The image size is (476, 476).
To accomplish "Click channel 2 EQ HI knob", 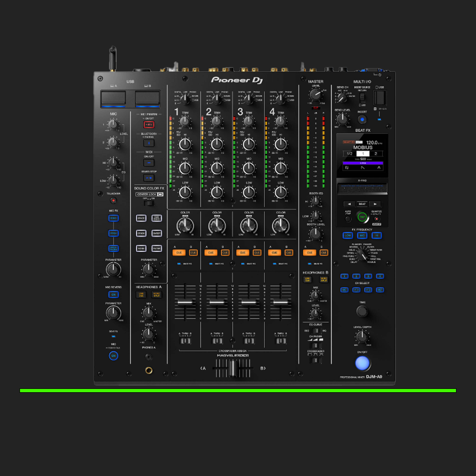I will click(217, 145).
